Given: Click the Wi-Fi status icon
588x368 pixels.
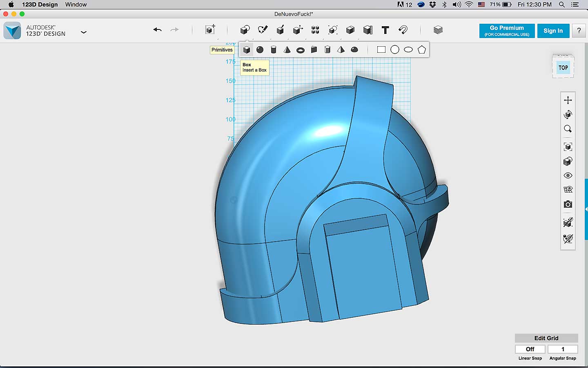Looking at the screenshot, I should point(469,4).
